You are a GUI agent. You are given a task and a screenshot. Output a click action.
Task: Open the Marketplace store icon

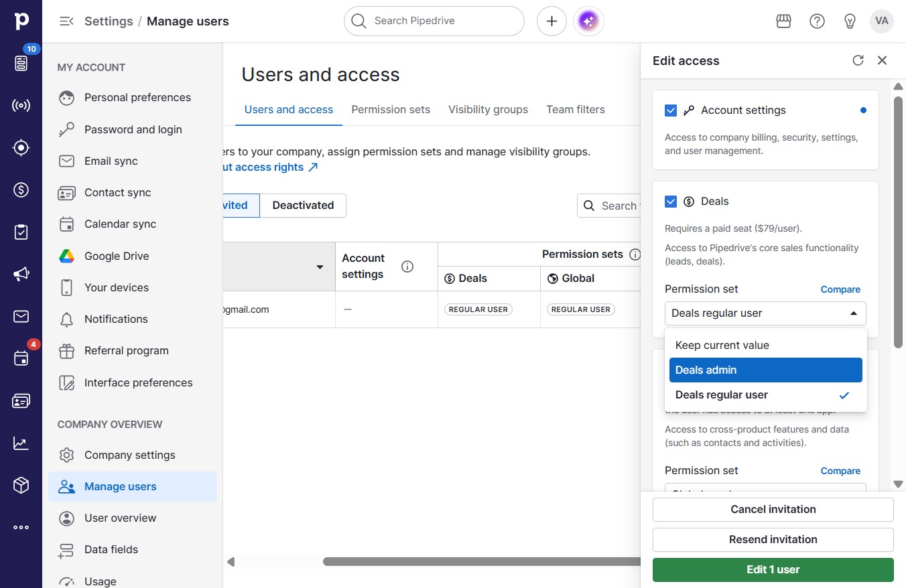pyautogui.click(x=783, y=21)
